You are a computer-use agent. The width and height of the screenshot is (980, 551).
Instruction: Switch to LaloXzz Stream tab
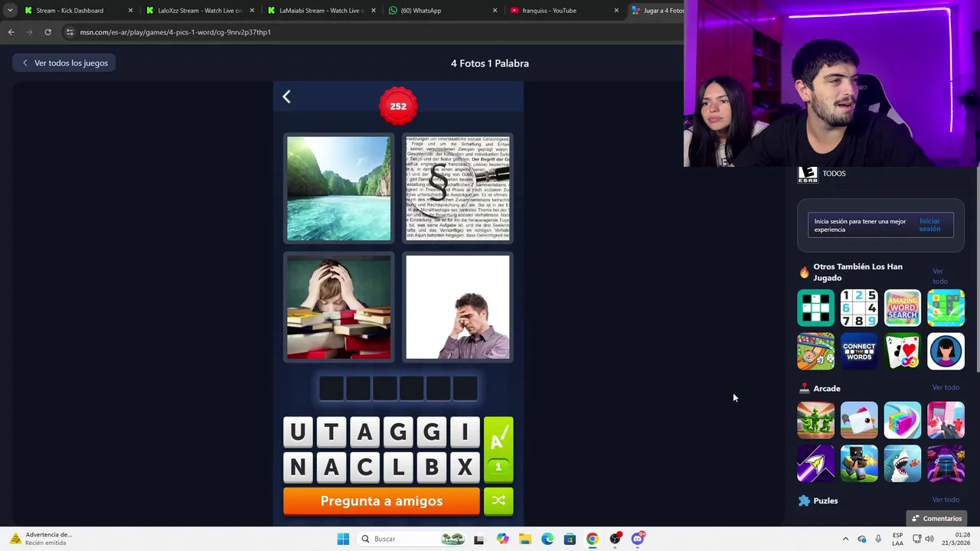(x=200, y=11)
